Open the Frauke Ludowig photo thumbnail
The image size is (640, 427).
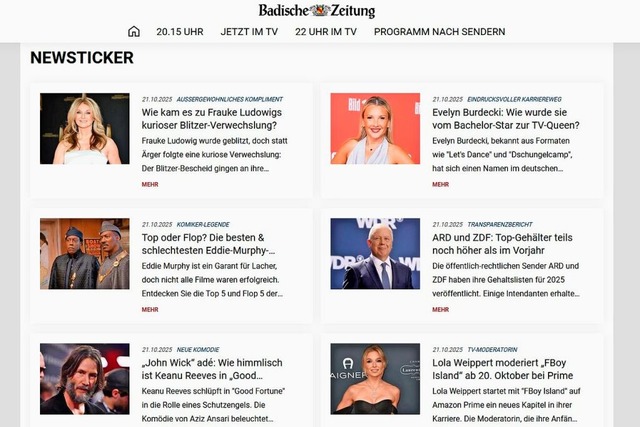point(85,129)
